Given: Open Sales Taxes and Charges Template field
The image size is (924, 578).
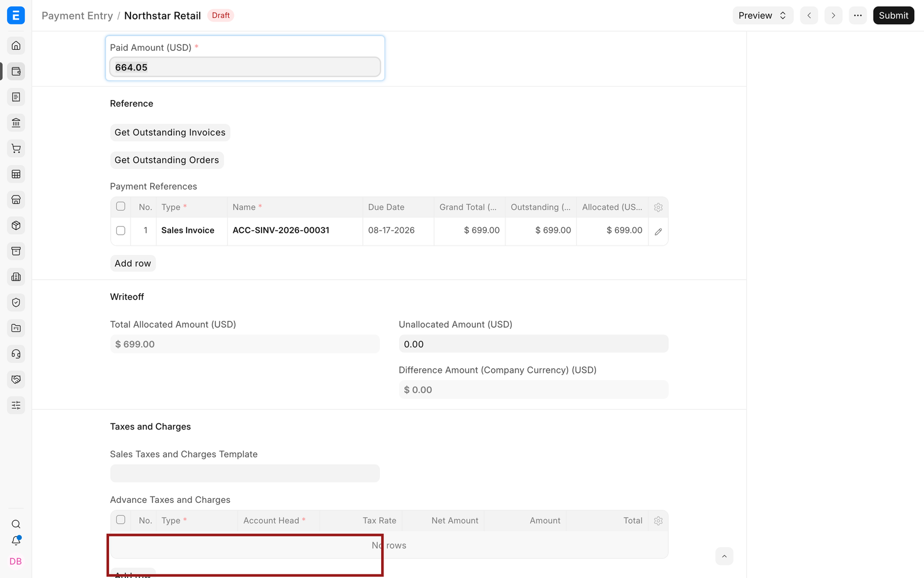Looking at the screenshot, I should [x=245, y=473].
